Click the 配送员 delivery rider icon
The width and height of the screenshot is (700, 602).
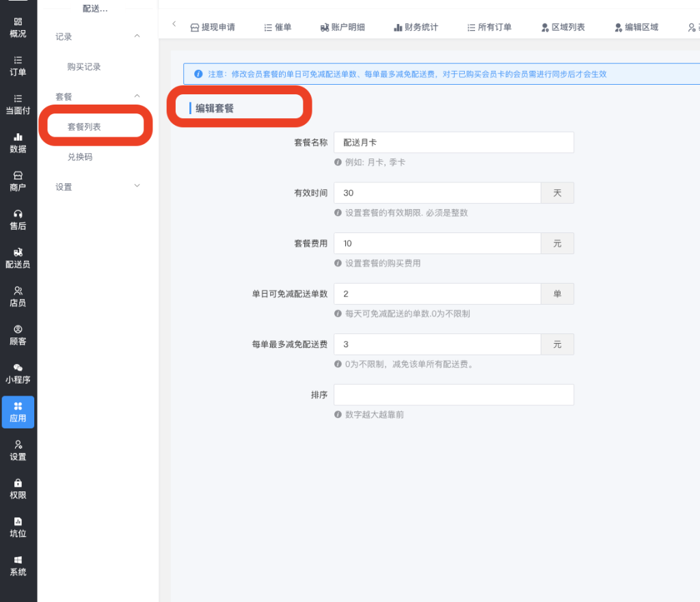pyautogui.click(x=18, y=252)
